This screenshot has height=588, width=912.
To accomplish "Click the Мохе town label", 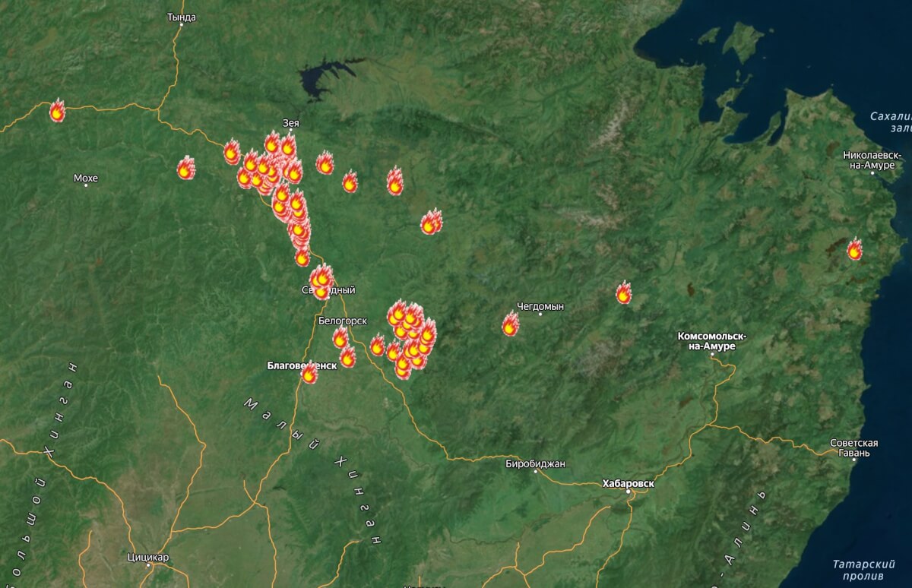I will (x=86, y=179).
